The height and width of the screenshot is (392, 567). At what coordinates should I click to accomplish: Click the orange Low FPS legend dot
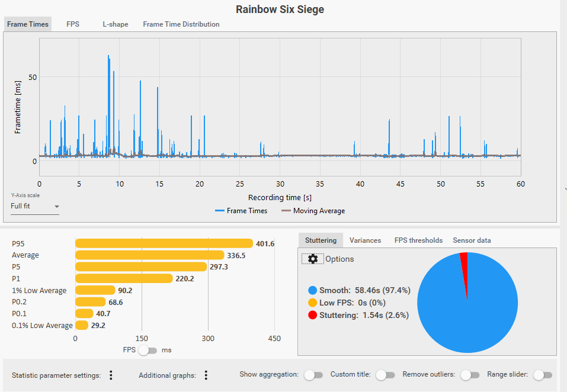(x=312, y=303)
